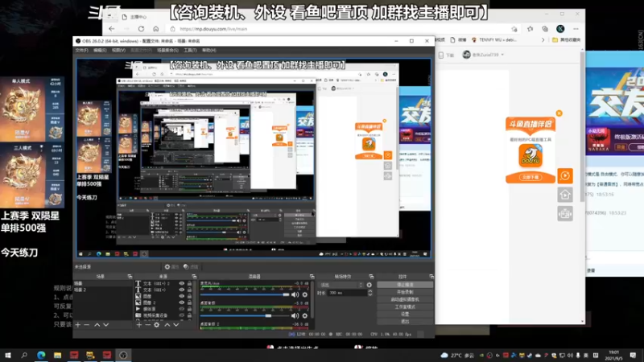Pop out the 控件 dock panel
The width and height of the screenshot is (644, 362).
coord(431,277)
